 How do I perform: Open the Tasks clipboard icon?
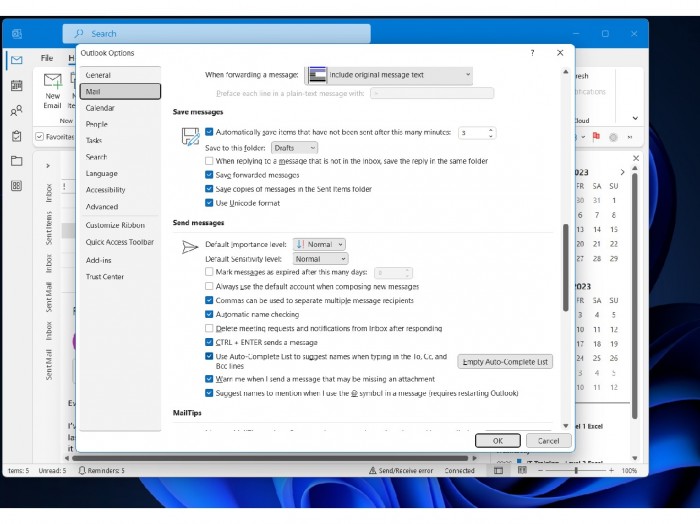(x=16, y=136)
